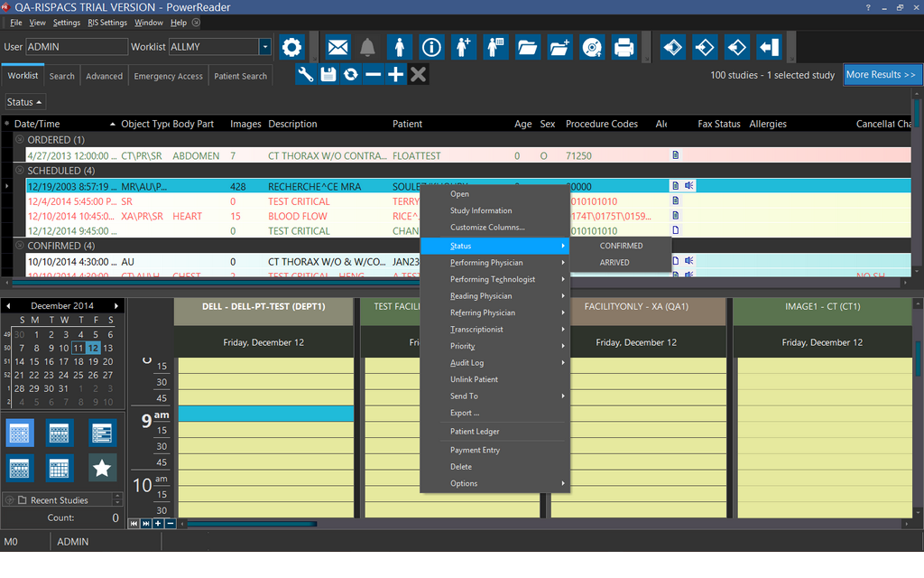
Task: Click the envelope mail icon
Action: tap(337, 47)
